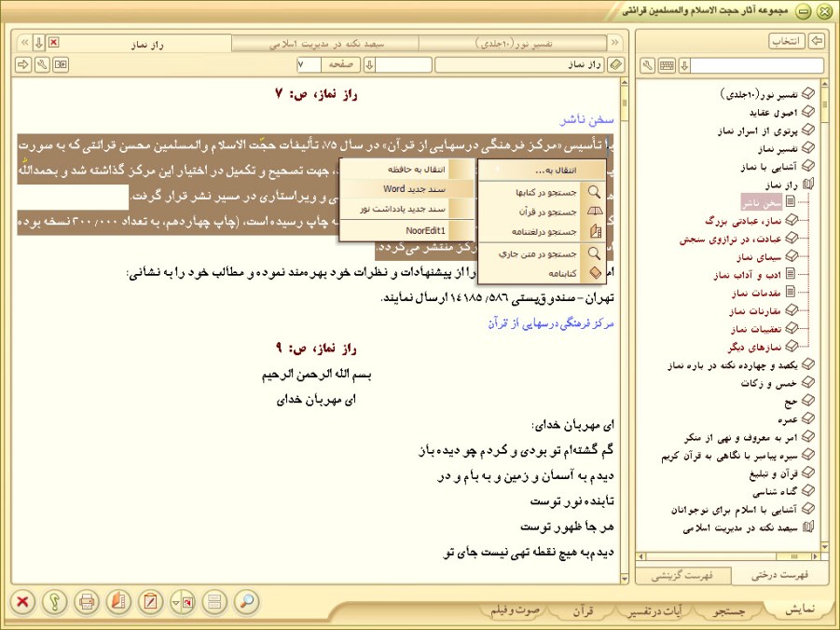Click the blue مرکز فرهنگی درسهایی از قرآن text
The width and height of the screenshot is (840, 630).
pyautogui.click(x=551, y=323)
